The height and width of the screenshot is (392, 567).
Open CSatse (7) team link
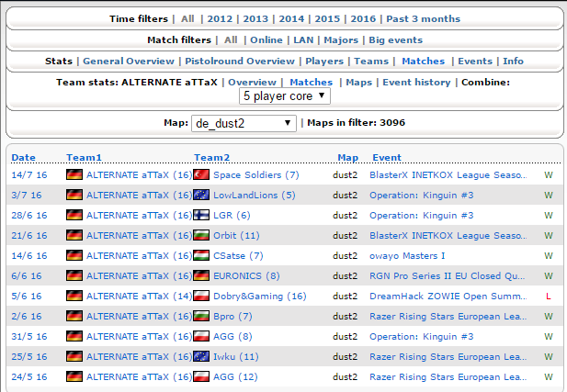(238, 256)
